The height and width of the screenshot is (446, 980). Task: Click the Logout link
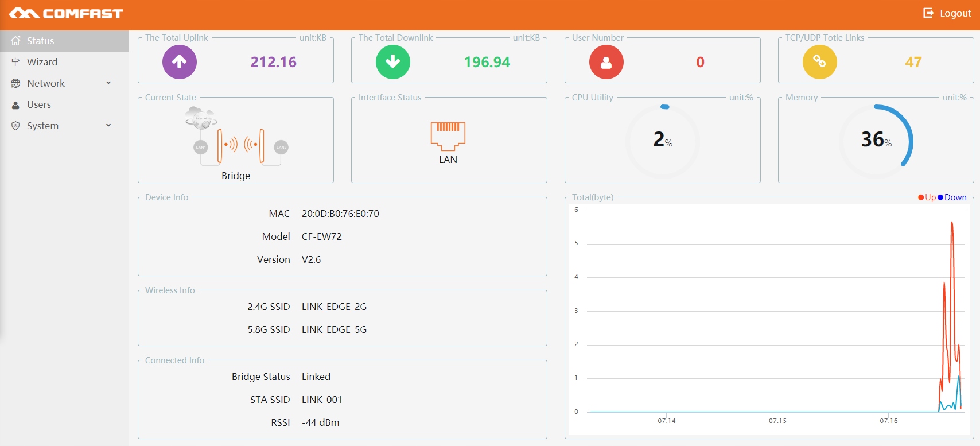(955, 13)
